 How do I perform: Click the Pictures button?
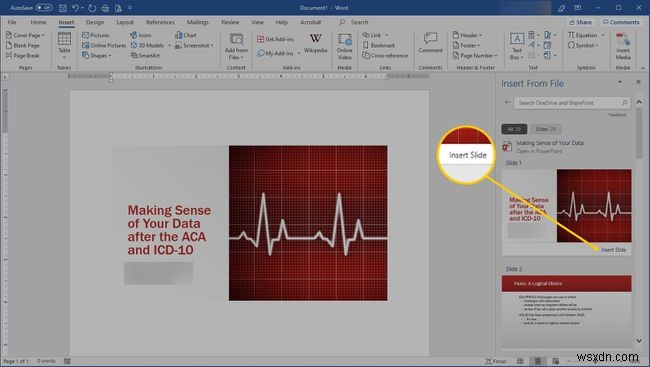96,35
